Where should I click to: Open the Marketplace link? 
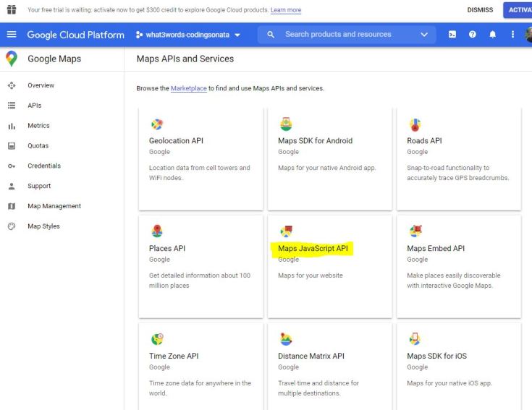click(x=188, y=88)
